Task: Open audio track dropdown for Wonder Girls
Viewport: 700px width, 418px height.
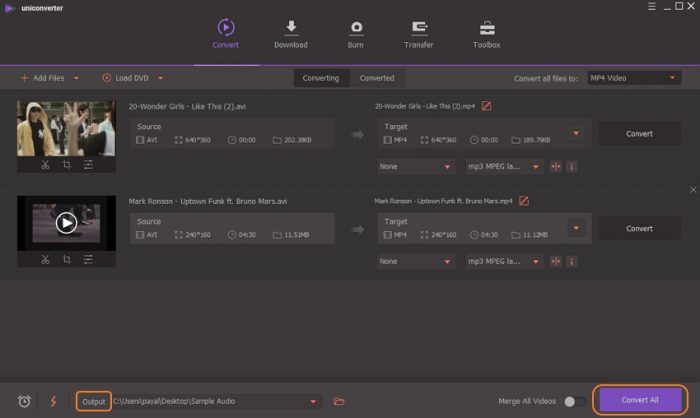Action: pyautogui.click(x=504, y=167)
